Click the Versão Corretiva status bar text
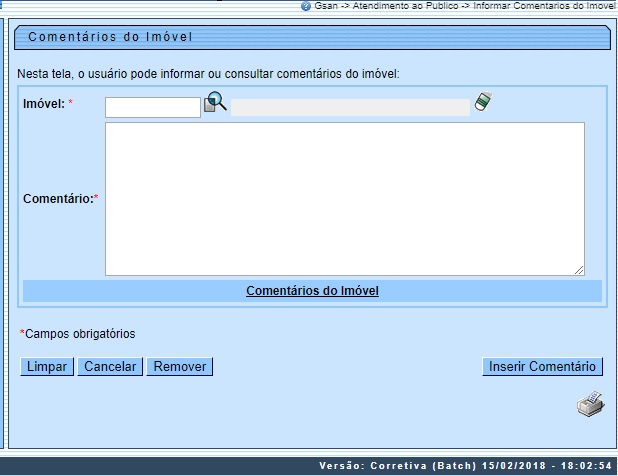 [465, 466]
